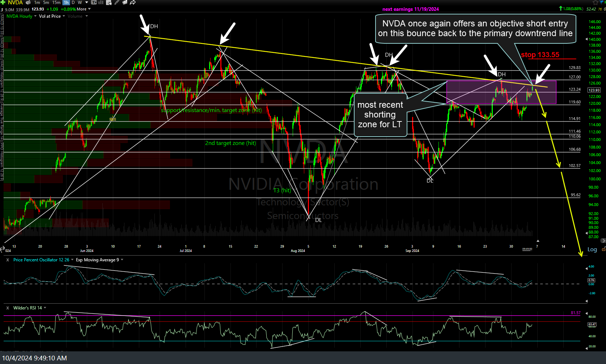The height and width of the screenshot is (364, 606).
Task: Click the 2nd target zone (hit) label
Action: (x=230, y=143)
